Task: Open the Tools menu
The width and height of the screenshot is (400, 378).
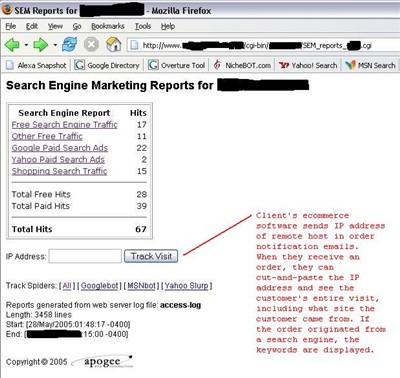Action: [x=143, y=26]
